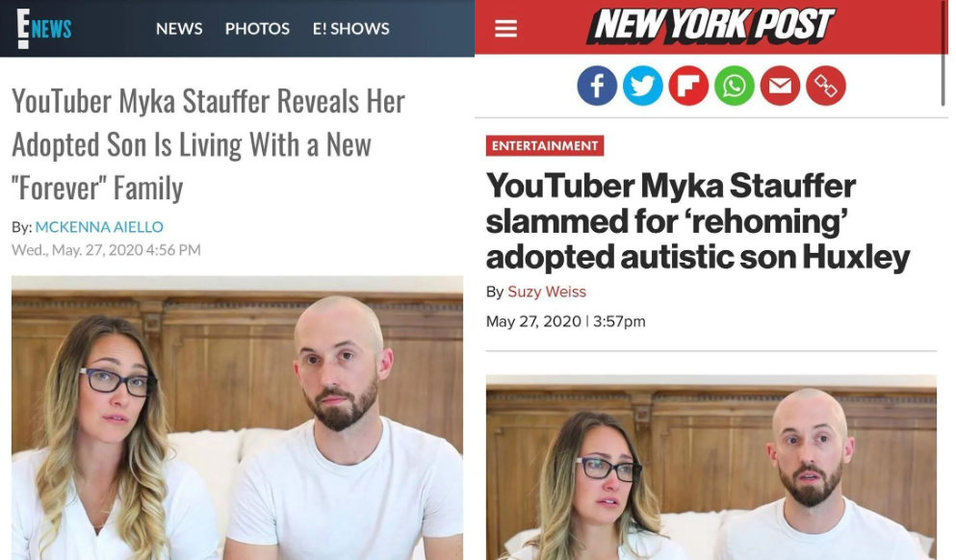The image size is (956, 560).
Task: Open the NEWS menu item
Action: click(179, 29)
